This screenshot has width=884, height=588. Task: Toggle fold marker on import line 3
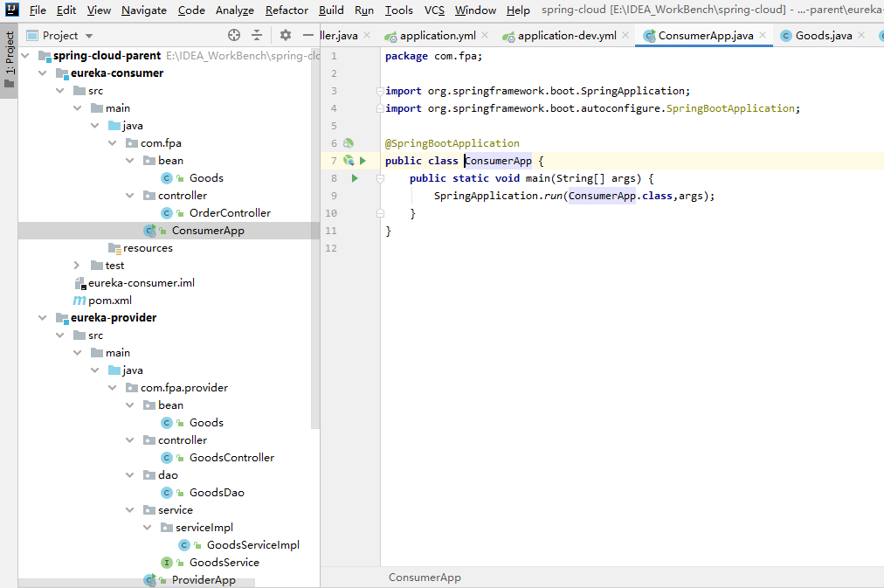click(x=381, y=91)
